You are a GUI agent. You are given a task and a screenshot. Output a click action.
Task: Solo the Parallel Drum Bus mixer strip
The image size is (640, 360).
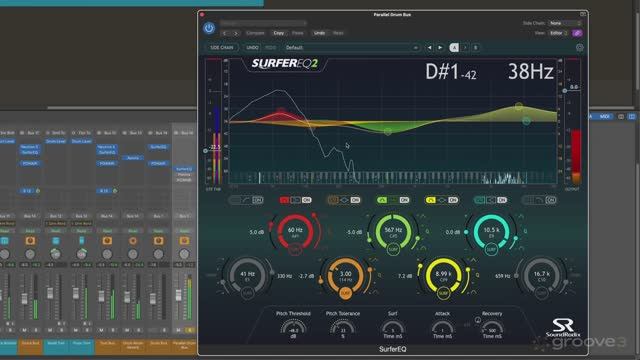(x=190, y=330)
